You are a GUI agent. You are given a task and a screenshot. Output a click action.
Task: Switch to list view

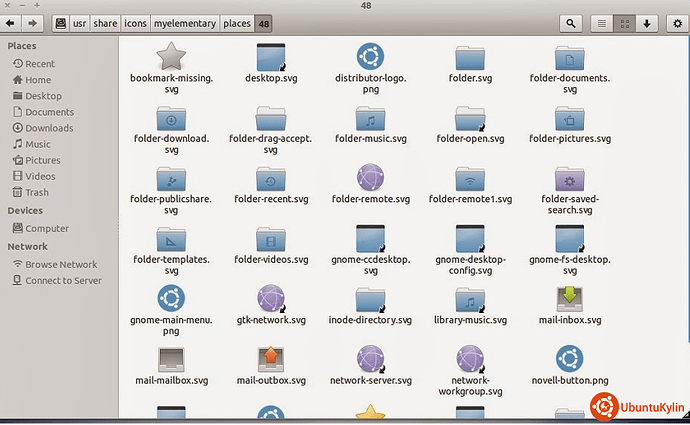[x=602, y=22]
